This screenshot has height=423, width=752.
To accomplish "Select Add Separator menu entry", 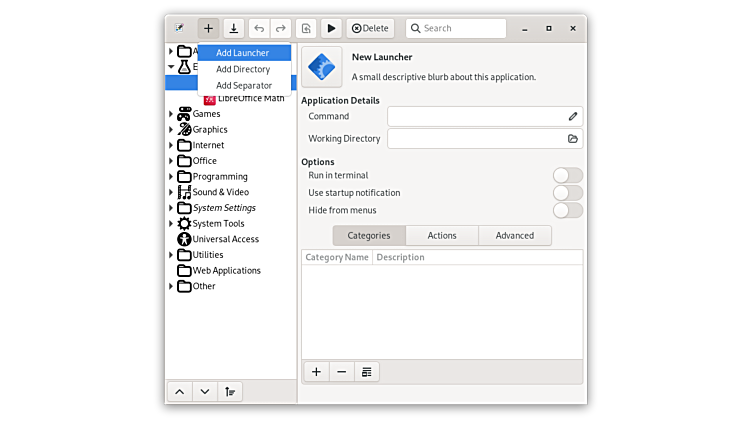I will coord(244,85).
